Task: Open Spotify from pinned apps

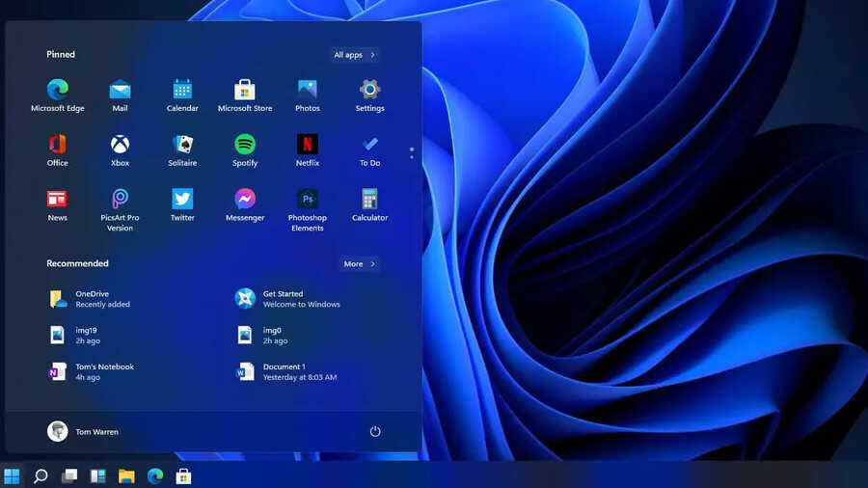Action: coord(245,150)
